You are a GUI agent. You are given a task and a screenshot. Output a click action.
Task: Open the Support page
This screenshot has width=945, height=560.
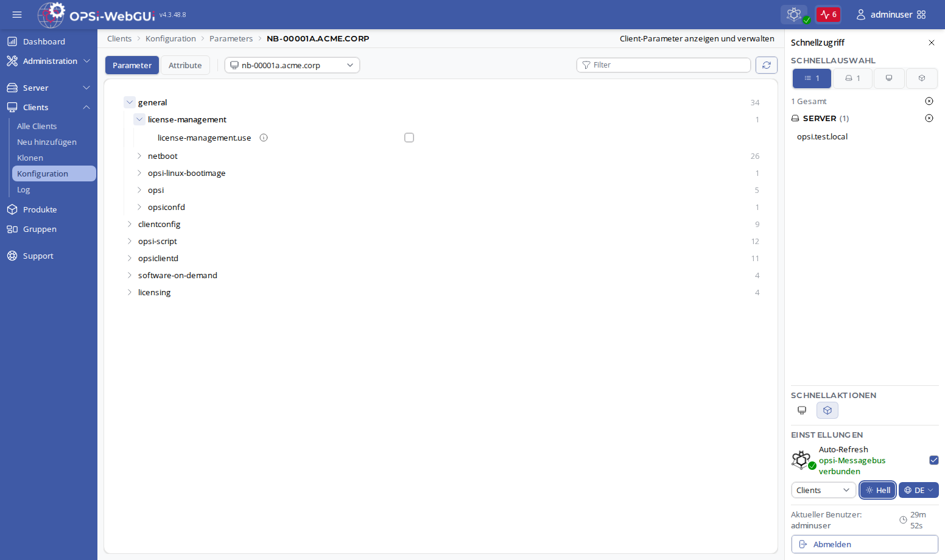click(x=38, y=256)
